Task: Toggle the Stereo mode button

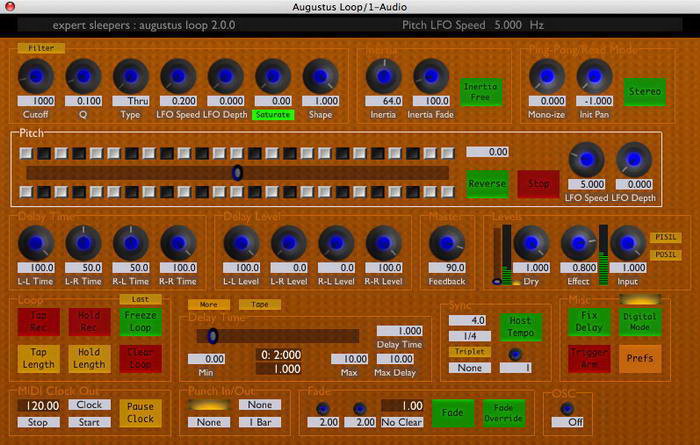Action: (x=643, y=90)
